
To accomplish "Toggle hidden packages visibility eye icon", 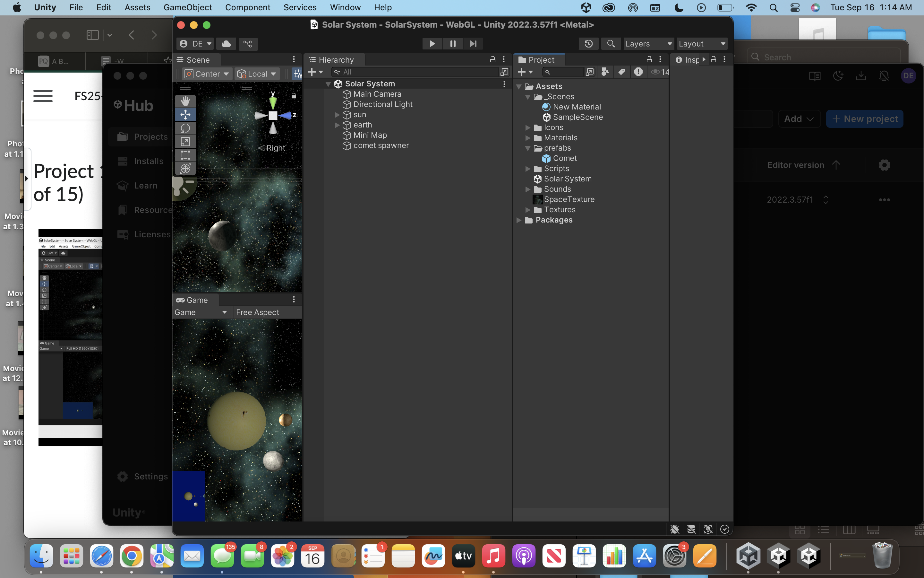I will (660, 72).
